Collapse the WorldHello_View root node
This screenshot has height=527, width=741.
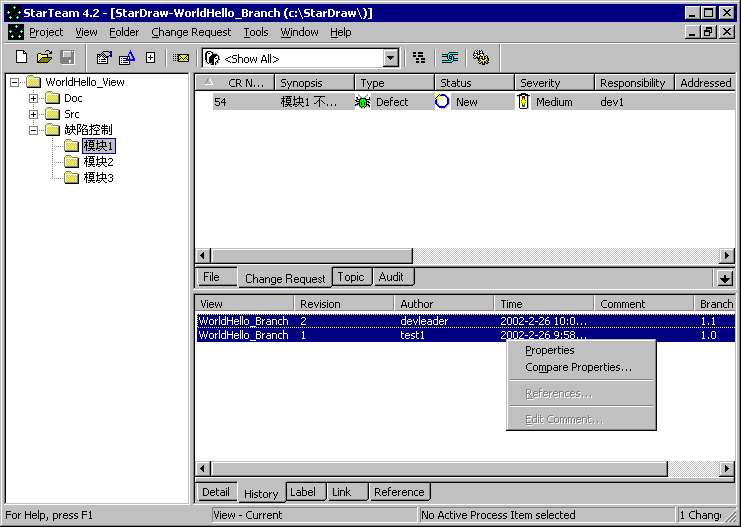15,82
